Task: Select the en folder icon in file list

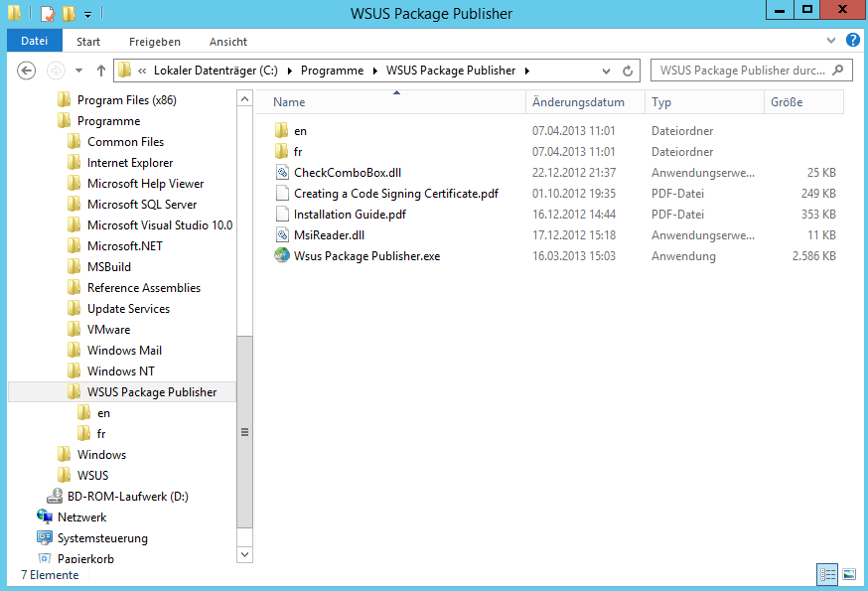Action: click(x=282, y=131)
